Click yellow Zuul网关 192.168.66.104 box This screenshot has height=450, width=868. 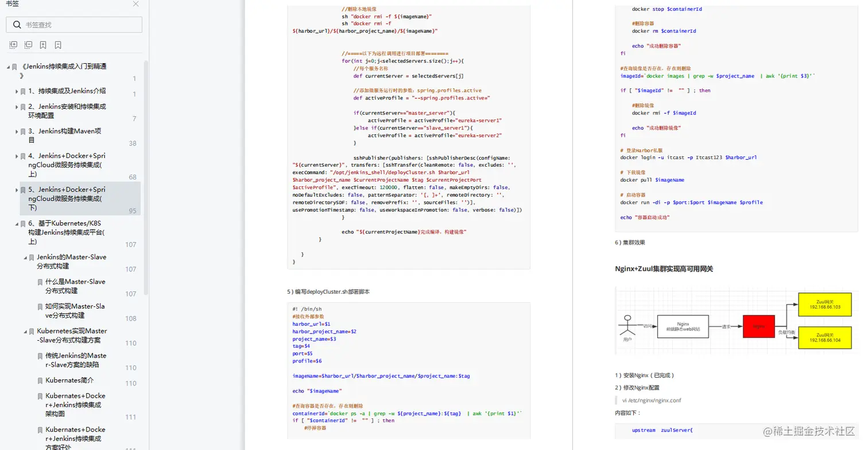click(824, 337)
